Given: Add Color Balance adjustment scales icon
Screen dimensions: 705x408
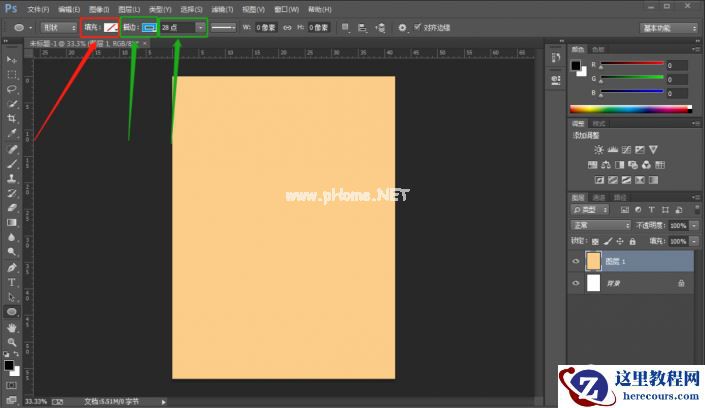Looking at the screenshot, I should [x=606, y=165].
